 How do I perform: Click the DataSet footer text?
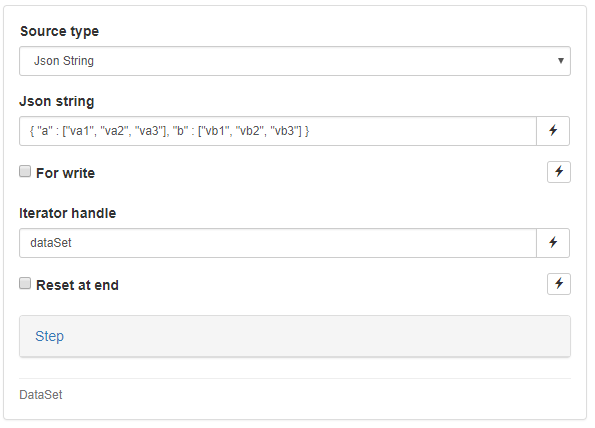[x=41, y=395]
